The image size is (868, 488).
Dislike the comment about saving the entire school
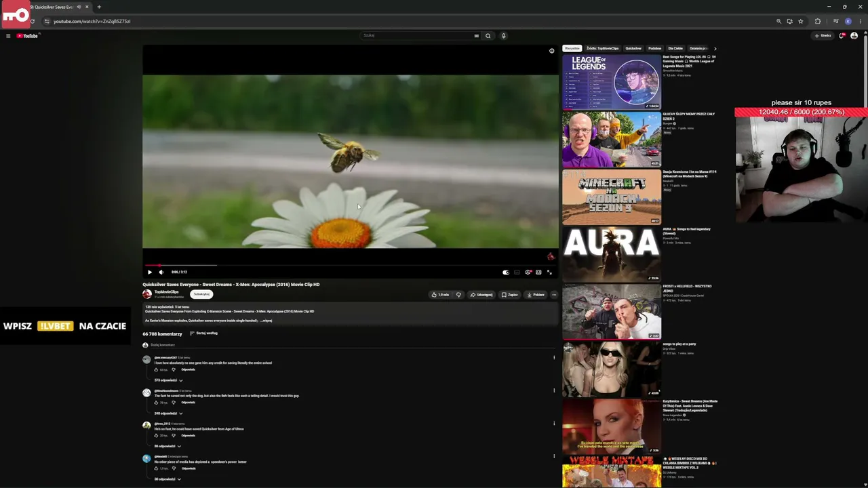pos(174,369)
